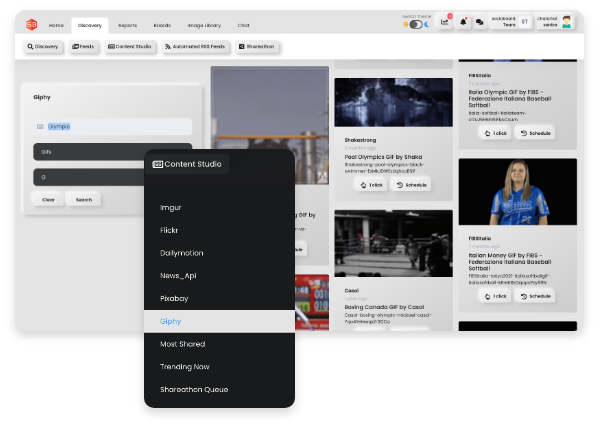This screenshot has height=428, width=599.
Task: Open the notifications bell
Action: click(x=463, y=22)
